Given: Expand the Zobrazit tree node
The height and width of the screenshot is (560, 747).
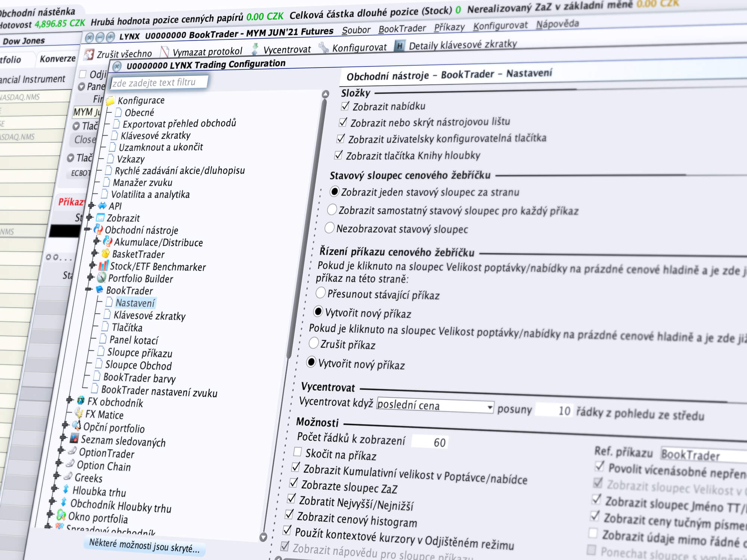Looking at the screenshot, I should point(89,217).
